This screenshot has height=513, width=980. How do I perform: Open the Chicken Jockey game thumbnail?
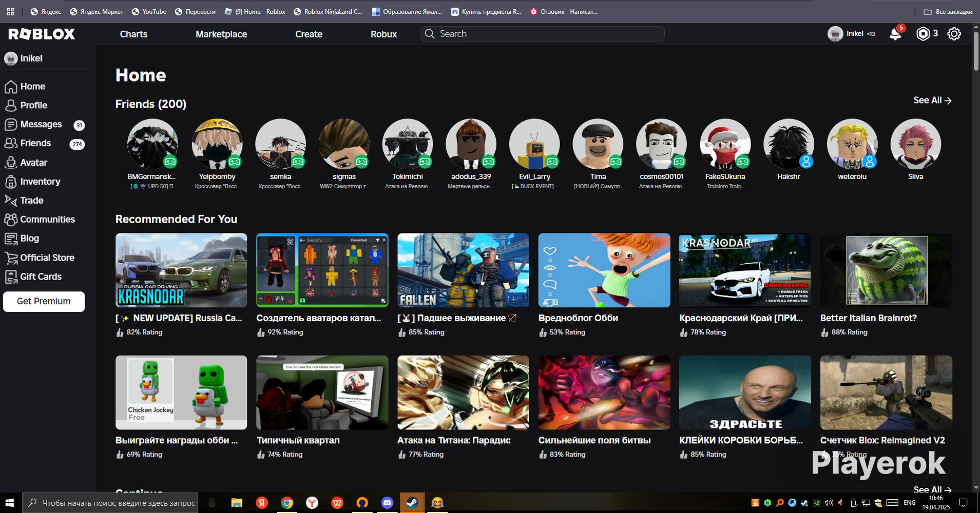click(181, 392)
